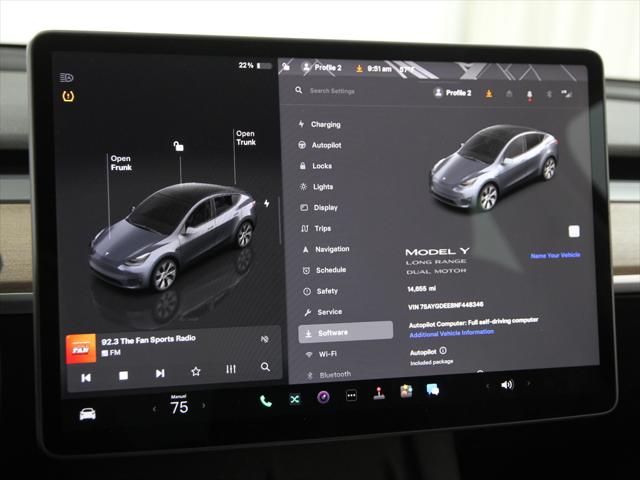Open 92.3 The Fan station artwork

coord(81,349)
